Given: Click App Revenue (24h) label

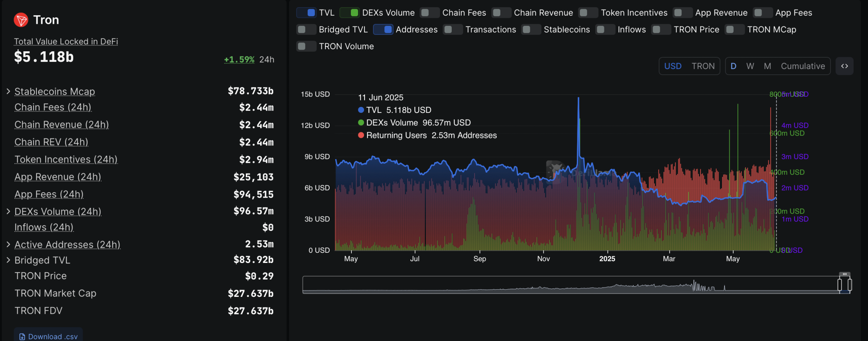Looking at the screenshot, I should click(58, 177).
